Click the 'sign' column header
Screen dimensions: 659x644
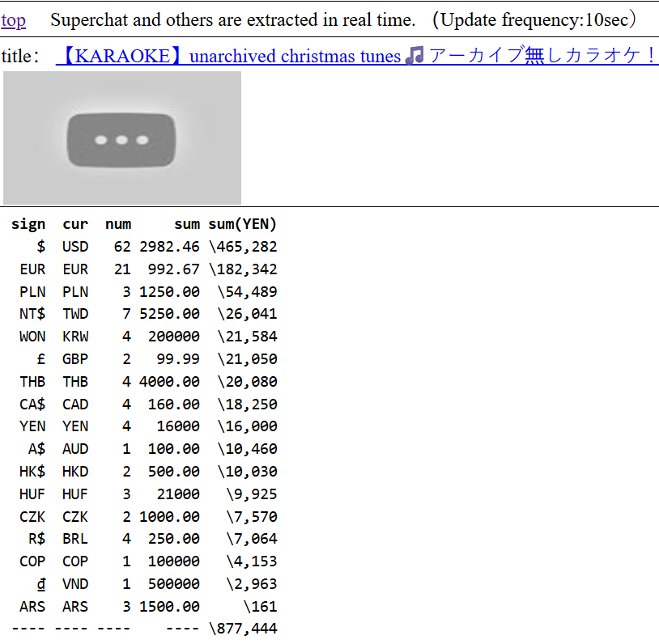point(28,224)
